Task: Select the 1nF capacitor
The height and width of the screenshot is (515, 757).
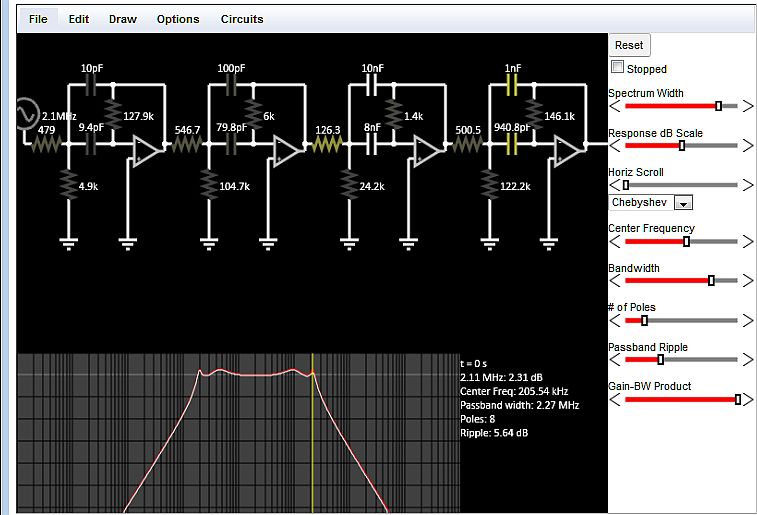Action: point(512,85)
